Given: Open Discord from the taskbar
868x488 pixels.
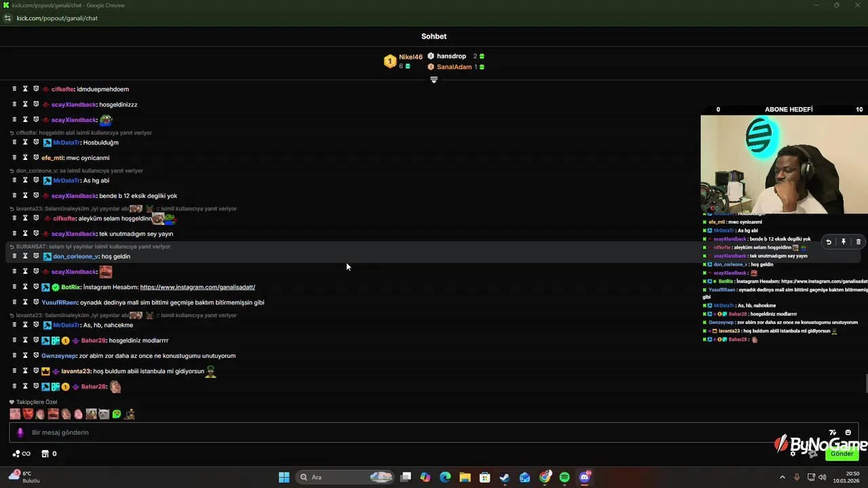Looking at the screenshot, I should [x=585, y=477].
